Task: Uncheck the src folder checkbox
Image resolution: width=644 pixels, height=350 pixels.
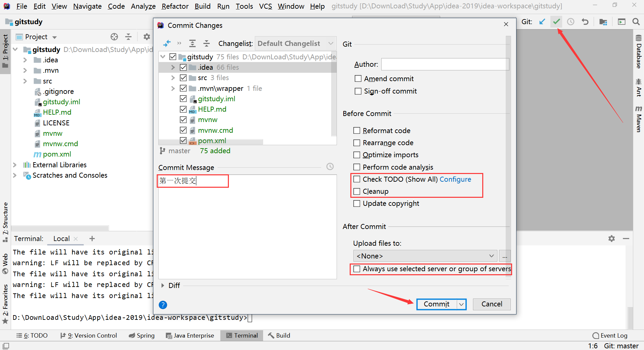Action: 183,78
